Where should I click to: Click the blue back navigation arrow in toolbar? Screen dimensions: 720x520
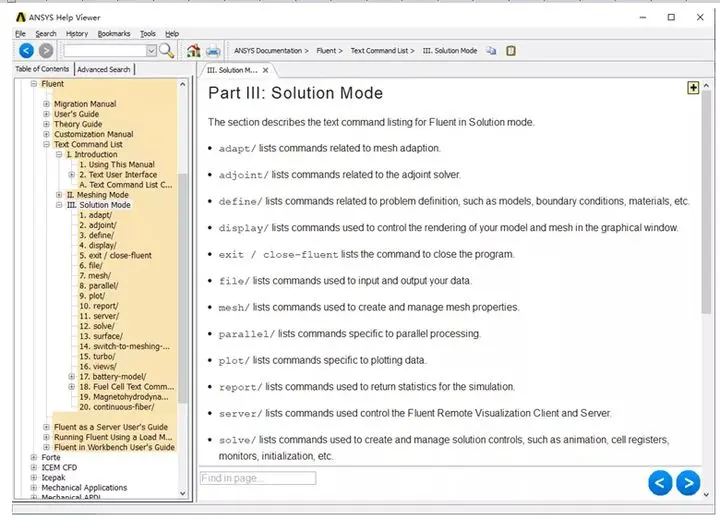click(x=26, y=51)
